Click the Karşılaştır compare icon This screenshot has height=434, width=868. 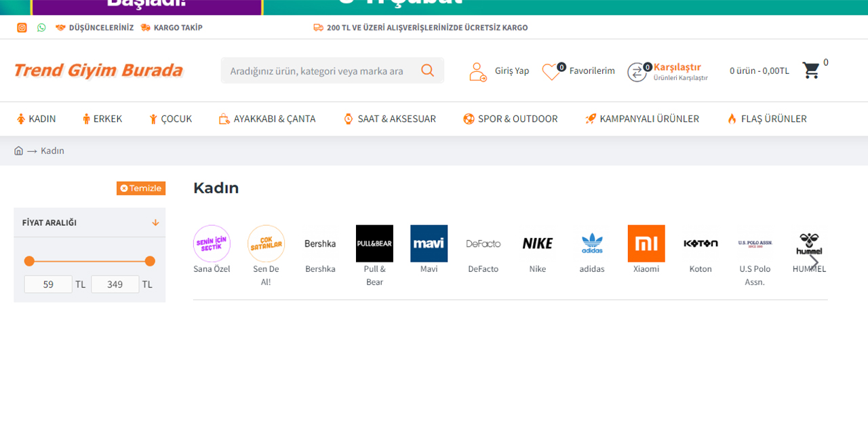point(637,71)
